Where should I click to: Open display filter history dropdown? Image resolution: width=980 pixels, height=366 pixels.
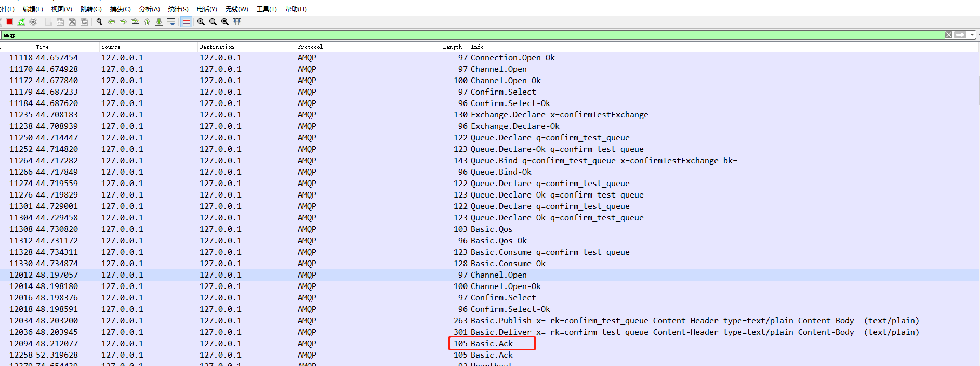[972, 35]
